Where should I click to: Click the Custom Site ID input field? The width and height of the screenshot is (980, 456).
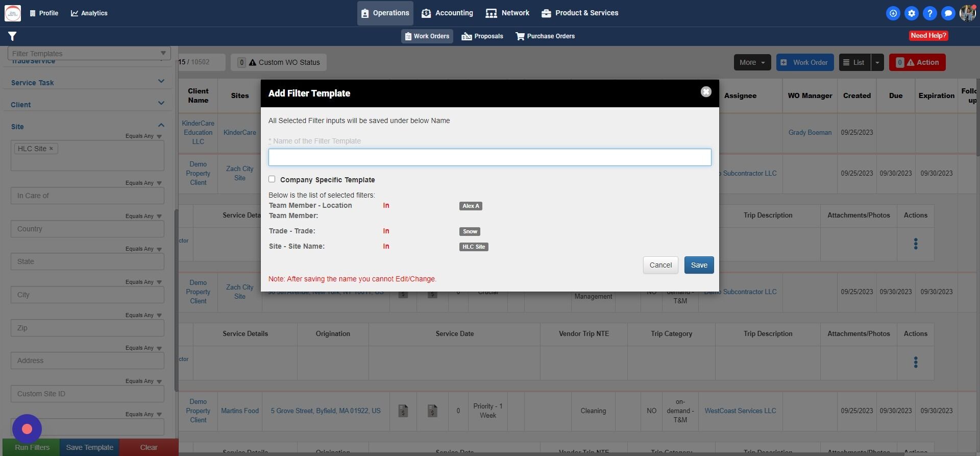(87, 394)
